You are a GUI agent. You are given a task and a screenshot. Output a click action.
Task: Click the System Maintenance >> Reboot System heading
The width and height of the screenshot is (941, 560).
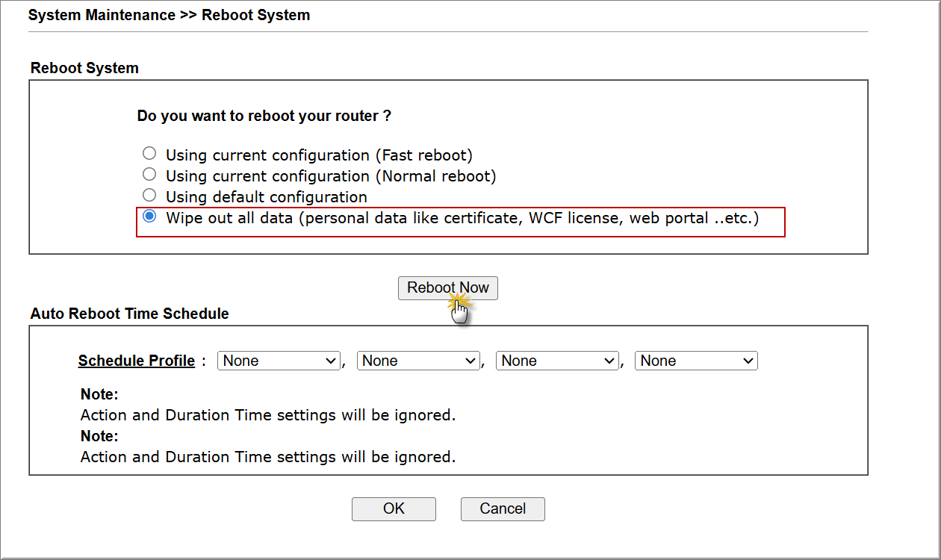coord(169,15)
